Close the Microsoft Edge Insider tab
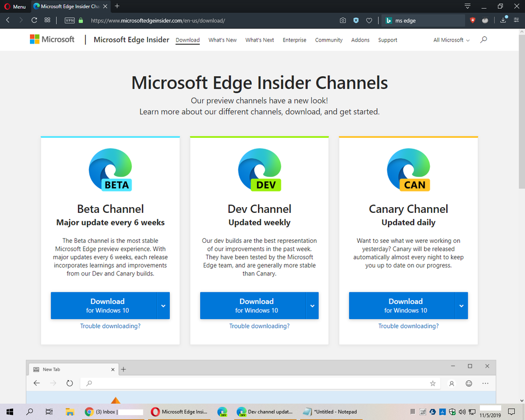 point(105,6)
